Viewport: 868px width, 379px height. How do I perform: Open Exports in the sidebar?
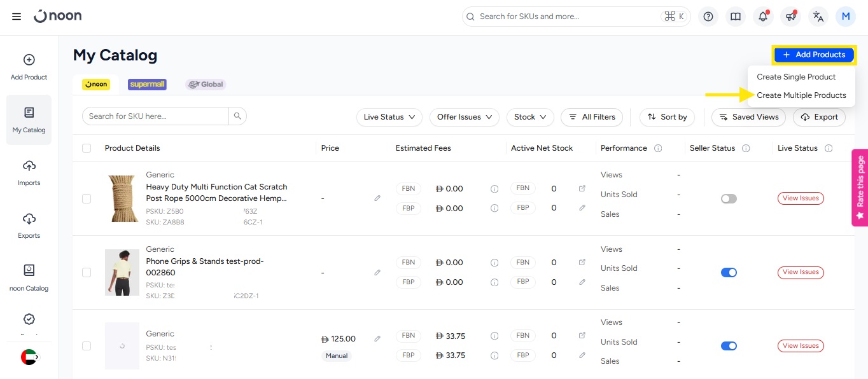[x=29, y=225]
